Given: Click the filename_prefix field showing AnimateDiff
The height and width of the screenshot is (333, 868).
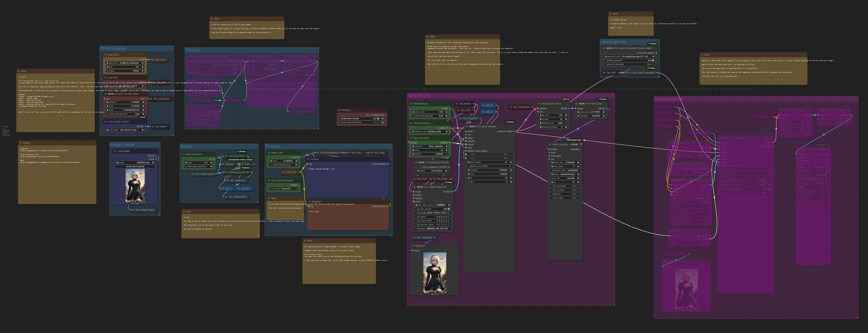Looking at the screenshot, I should pos(565,170).
